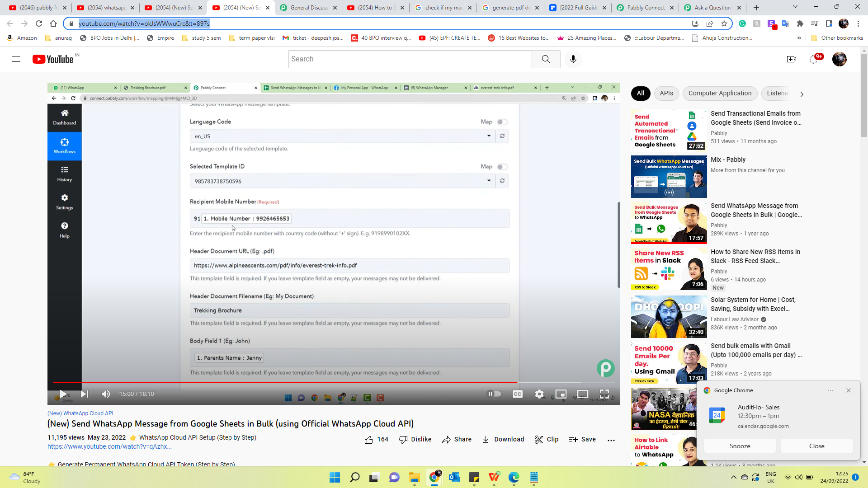Open the weather widget showing 84°F

[25, 477]
